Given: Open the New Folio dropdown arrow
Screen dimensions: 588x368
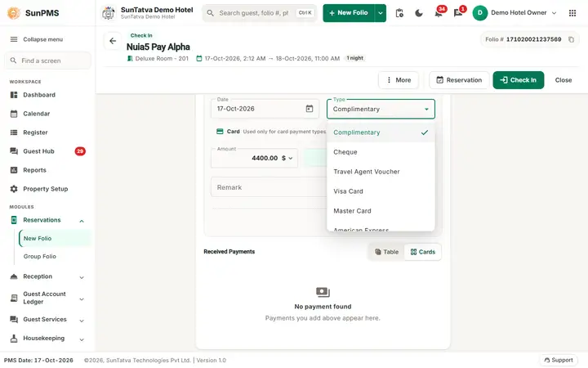Looking at the screenshot, I should [381, 13].
